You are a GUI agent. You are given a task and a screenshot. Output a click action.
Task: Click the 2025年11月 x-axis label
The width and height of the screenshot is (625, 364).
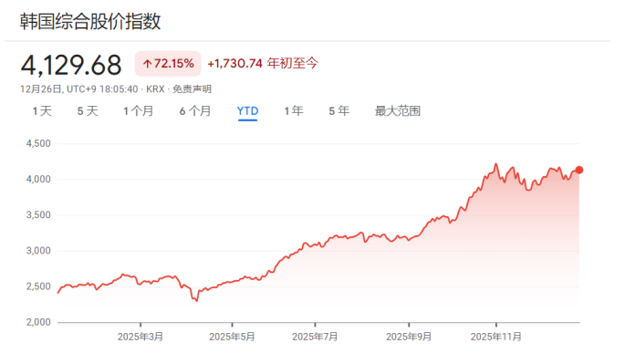coord(495,337)
